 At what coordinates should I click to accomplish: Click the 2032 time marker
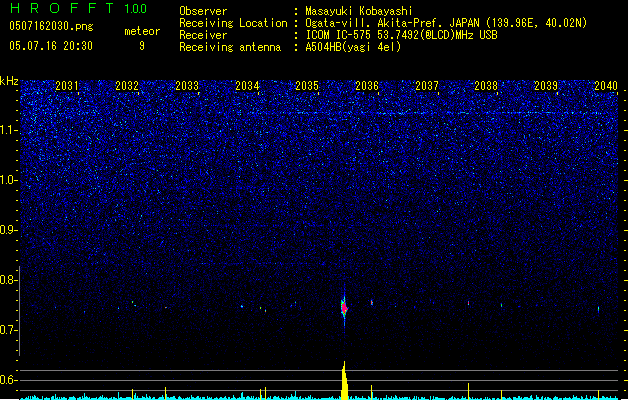pos(127,86)
